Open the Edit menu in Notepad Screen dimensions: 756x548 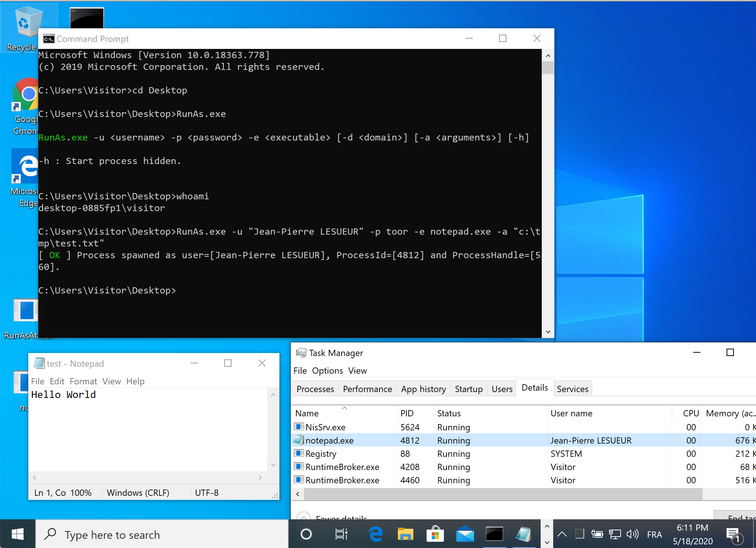point(57,381)
